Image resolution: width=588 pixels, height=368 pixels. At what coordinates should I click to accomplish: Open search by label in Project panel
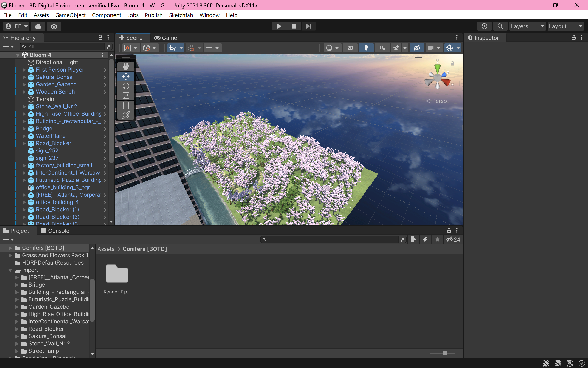[425, 239]
